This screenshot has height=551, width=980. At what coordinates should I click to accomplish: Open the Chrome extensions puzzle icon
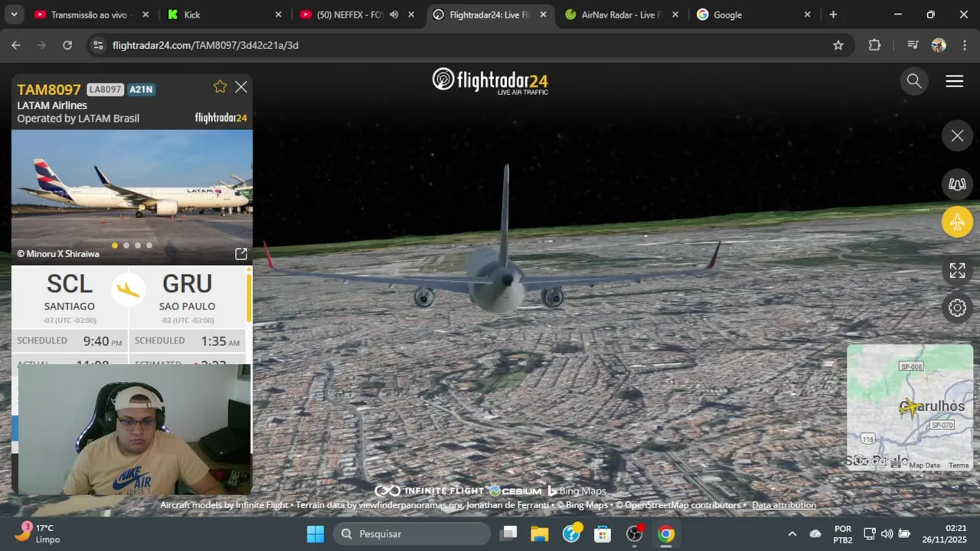click(x=874, y=45)
